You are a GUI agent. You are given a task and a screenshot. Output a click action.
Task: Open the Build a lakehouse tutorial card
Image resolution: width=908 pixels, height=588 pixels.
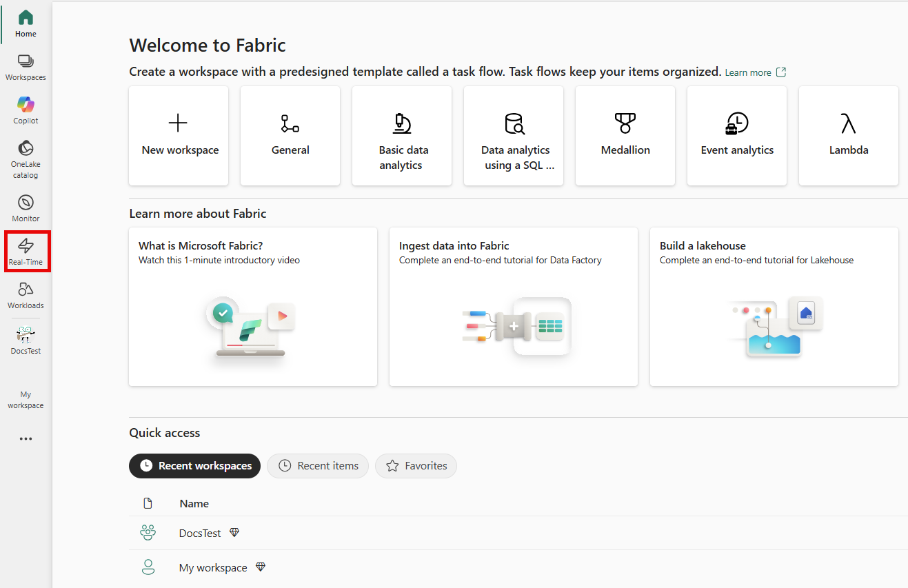coord(774,307)
